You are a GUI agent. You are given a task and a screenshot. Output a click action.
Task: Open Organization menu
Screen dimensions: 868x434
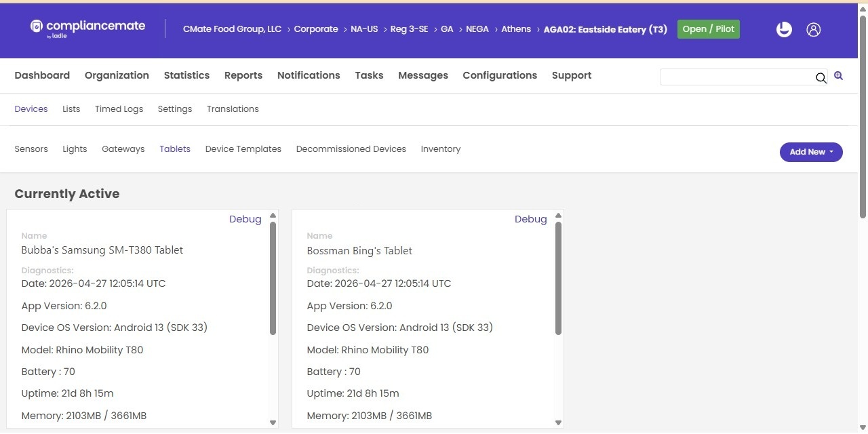point(117,75)
